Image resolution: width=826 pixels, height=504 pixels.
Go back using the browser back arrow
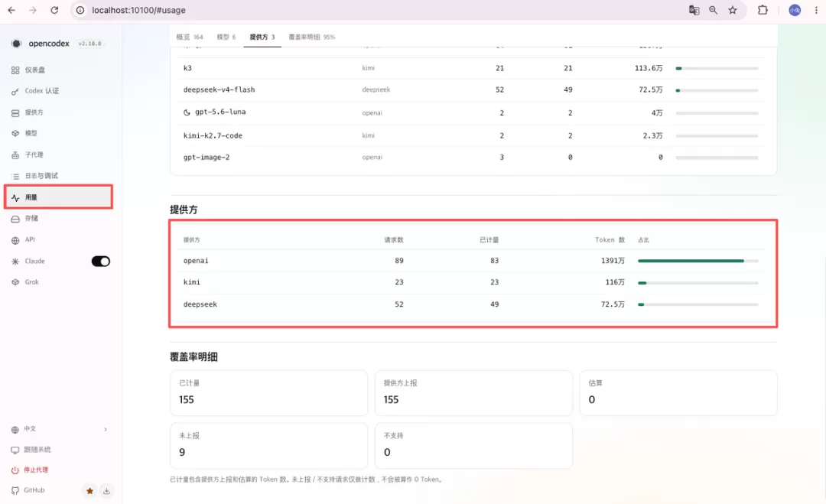click(x=11, y=10)
